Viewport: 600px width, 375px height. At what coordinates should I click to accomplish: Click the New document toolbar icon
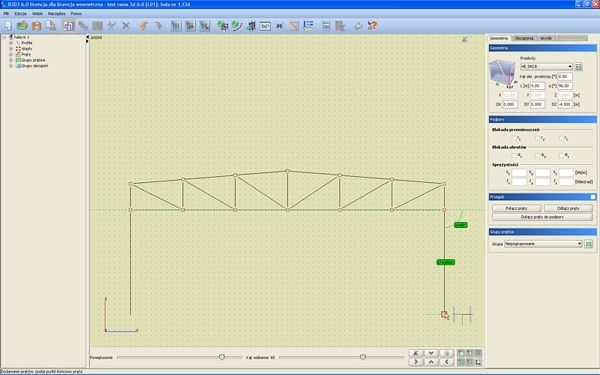click(8, 26)
